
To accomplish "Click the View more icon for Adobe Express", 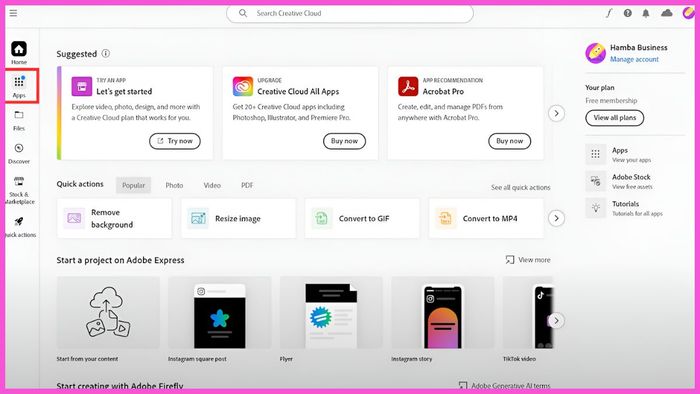I will pos(509,260).
